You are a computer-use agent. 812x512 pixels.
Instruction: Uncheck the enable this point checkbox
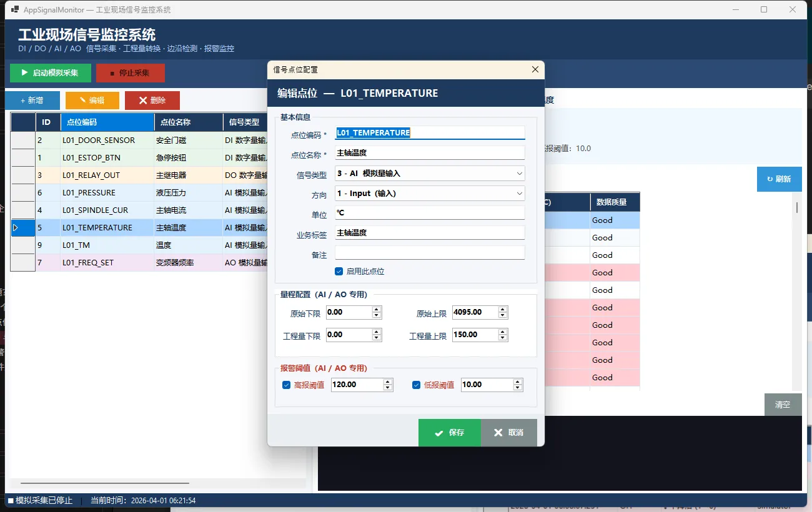pos(339,272)
